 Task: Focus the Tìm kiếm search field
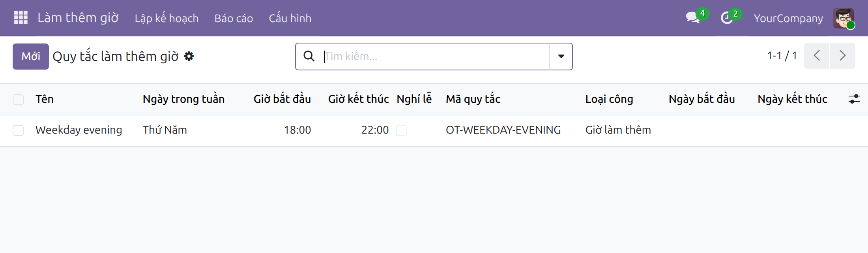436,57
